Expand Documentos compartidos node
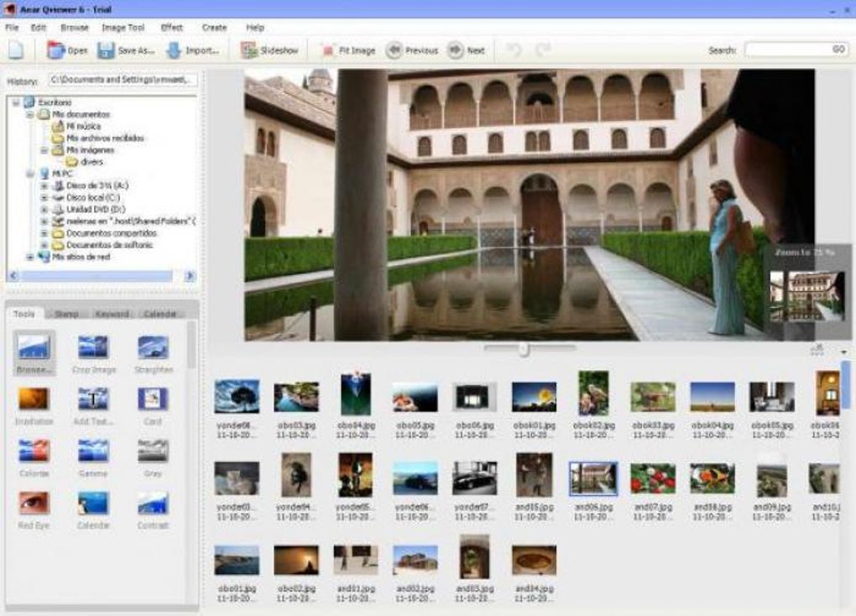856x616 pixels. (x=44, y=233)
